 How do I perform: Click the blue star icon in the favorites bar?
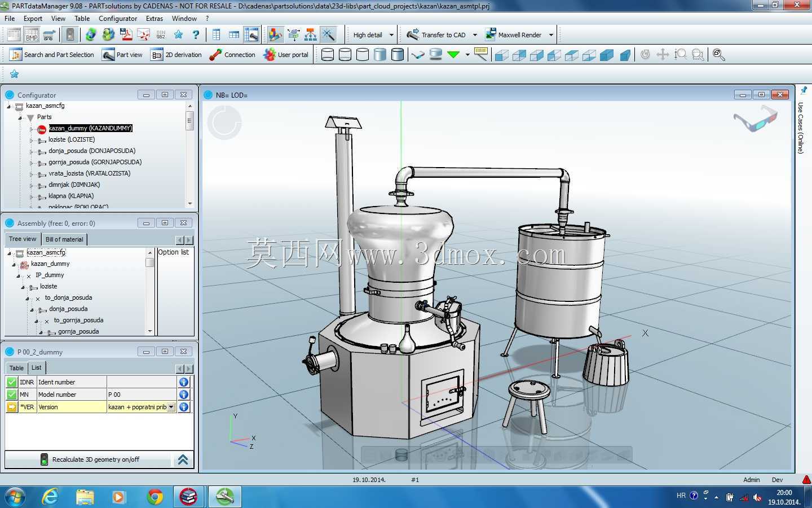(15, 74)
